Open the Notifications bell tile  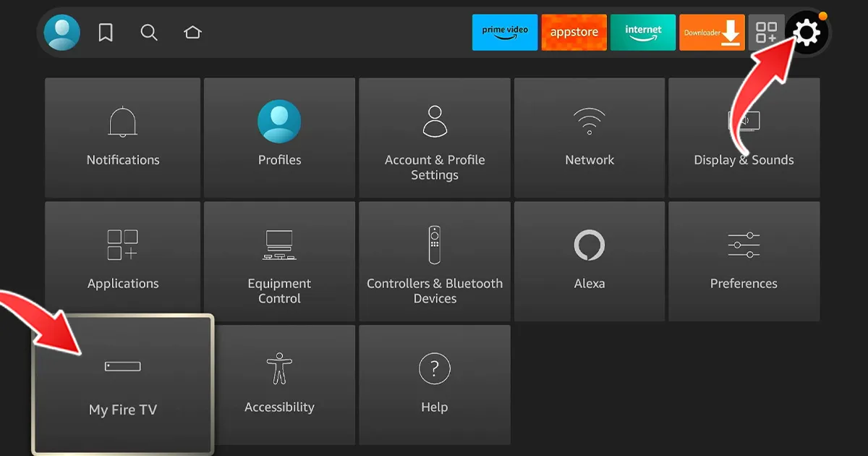click(x=122, y=138)
